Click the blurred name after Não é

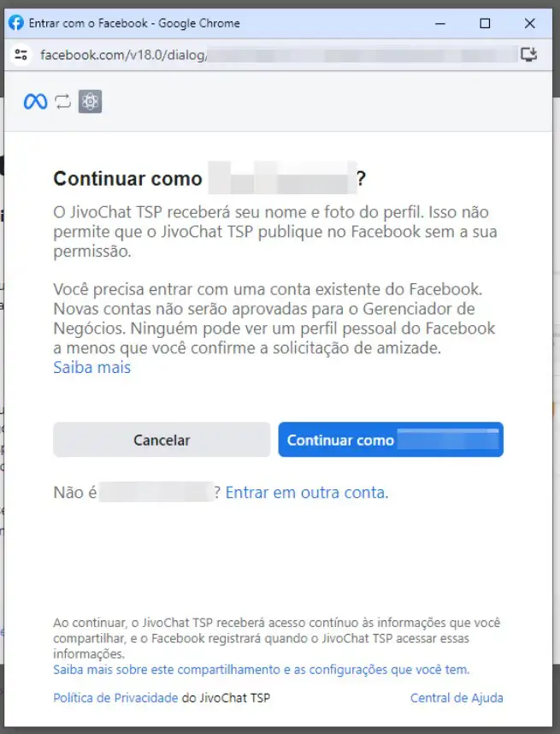pyautogui.click(x=156, y=492)
